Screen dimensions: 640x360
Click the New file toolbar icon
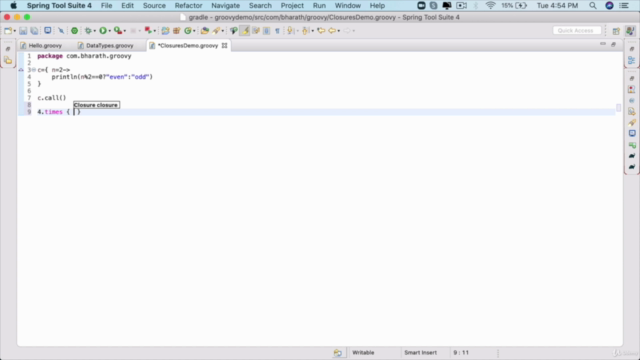[8, 31]
